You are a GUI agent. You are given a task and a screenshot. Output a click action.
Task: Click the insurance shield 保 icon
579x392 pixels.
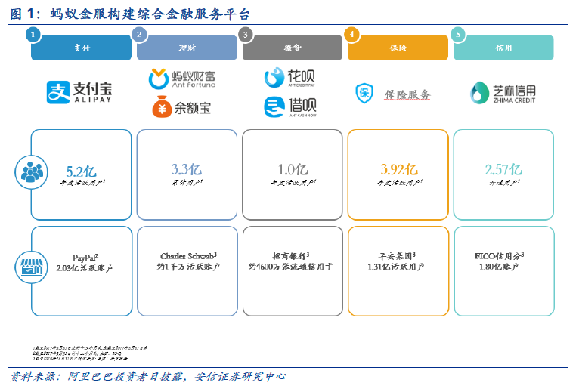(364, 93)
